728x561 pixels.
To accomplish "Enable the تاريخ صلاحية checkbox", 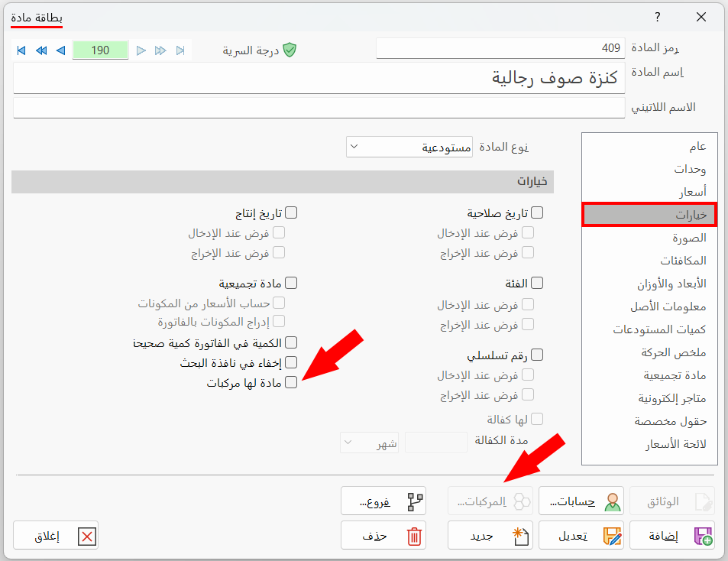I will [537, 212].
